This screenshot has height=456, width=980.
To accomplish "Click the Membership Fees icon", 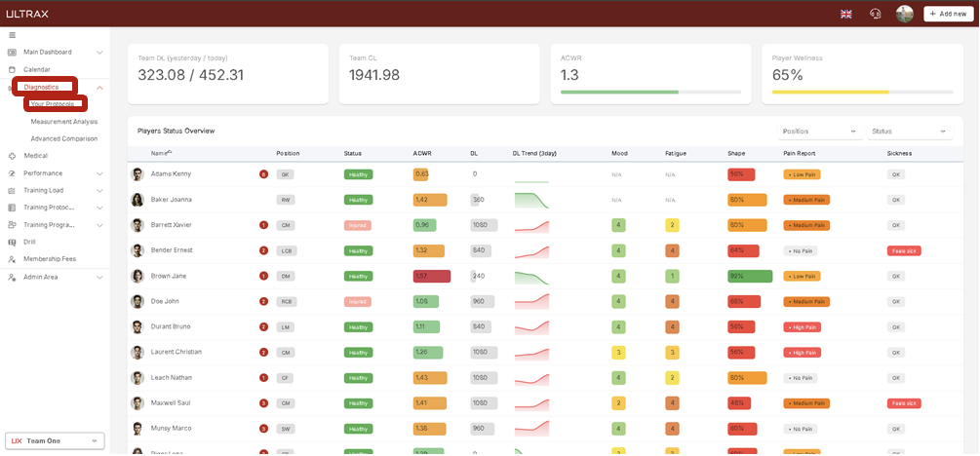I will (12, 258).
